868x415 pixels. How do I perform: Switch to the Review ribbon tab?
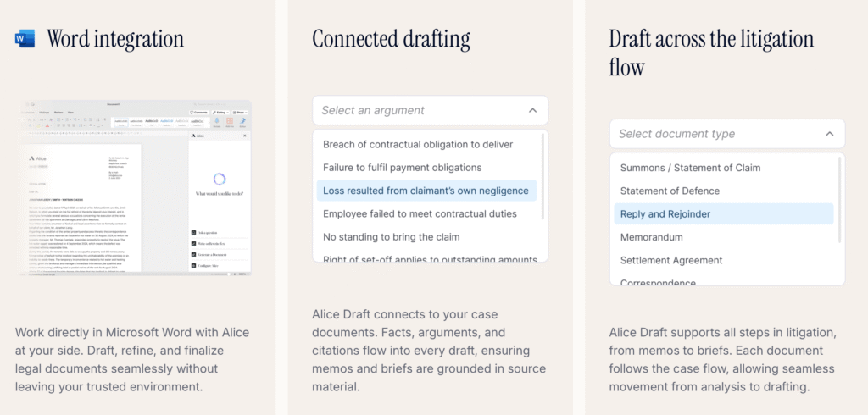(58, 112)
